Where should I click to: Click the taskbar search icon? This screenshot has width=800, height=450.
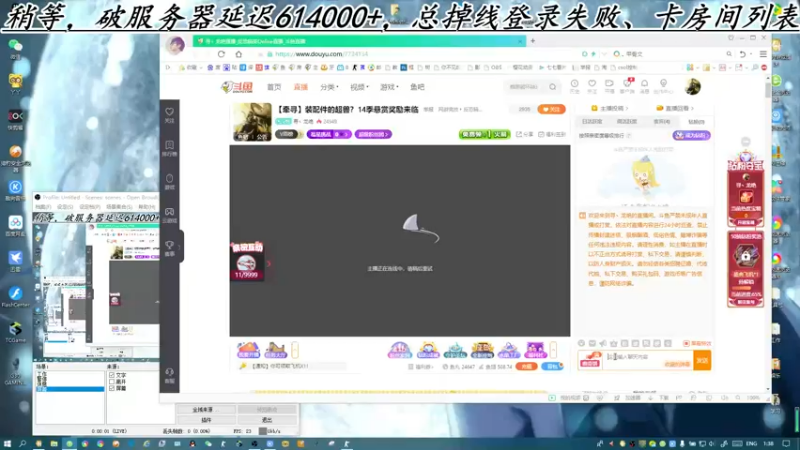pyautogui.click(x=22, y=444)
